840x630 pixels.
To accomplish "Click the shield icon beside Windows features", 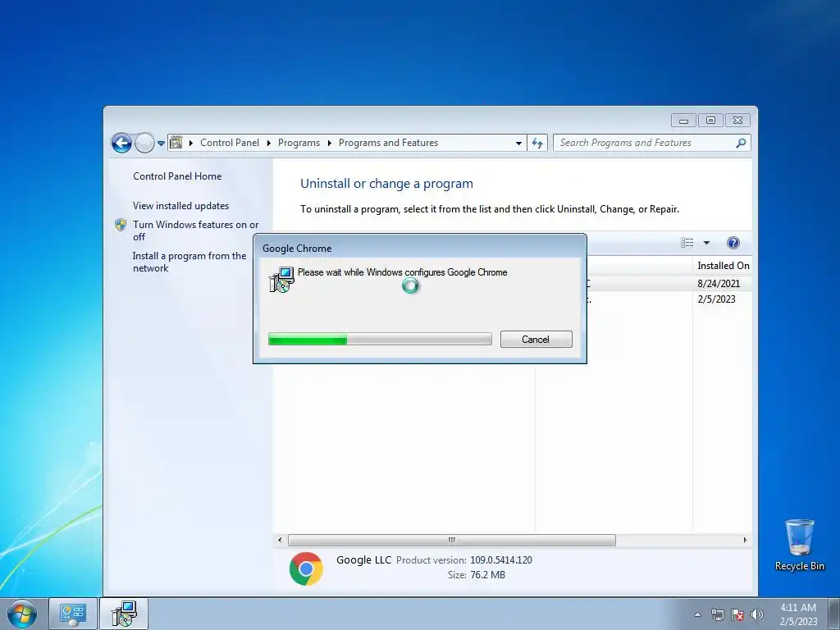I will pyautogui.click(x=121, y=225).
